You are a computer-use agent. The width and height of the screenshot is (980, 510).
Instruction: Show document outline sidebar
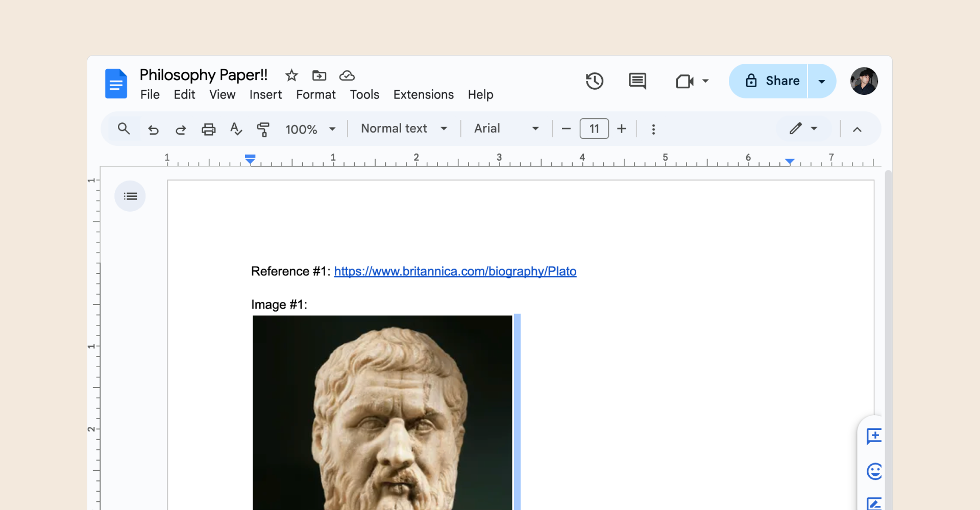tap(130, 196)
